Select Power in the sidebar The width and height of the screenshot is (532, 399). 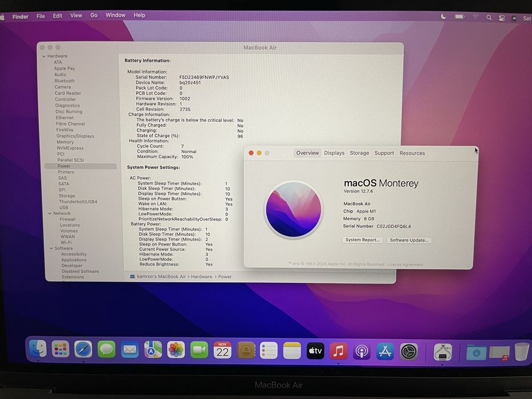(80, 166)
